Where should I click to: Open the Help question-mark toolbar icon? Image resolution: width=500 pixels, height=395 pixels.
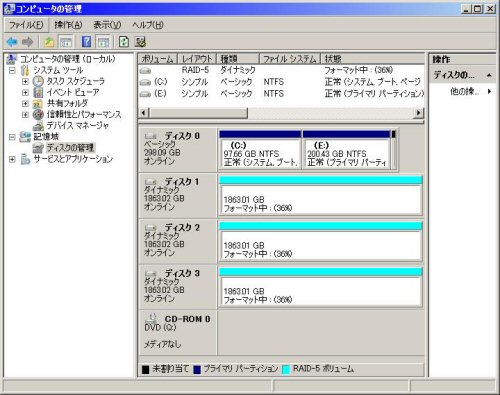point(87,42)
